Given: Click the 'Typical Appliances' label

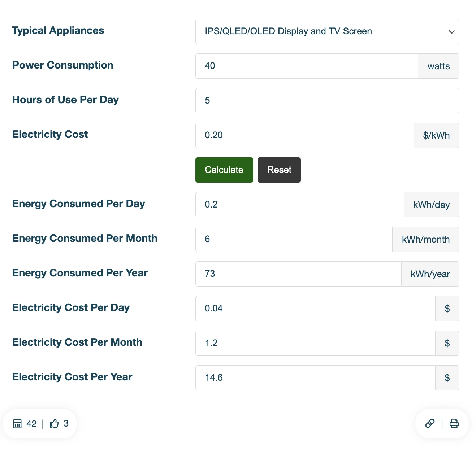Looking at the screenshot, I should click(58, 31).
